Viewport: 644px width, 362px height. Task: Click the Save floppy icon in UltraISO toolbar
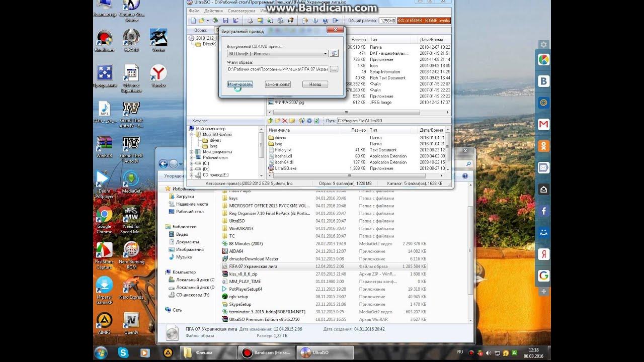point(225,21)
